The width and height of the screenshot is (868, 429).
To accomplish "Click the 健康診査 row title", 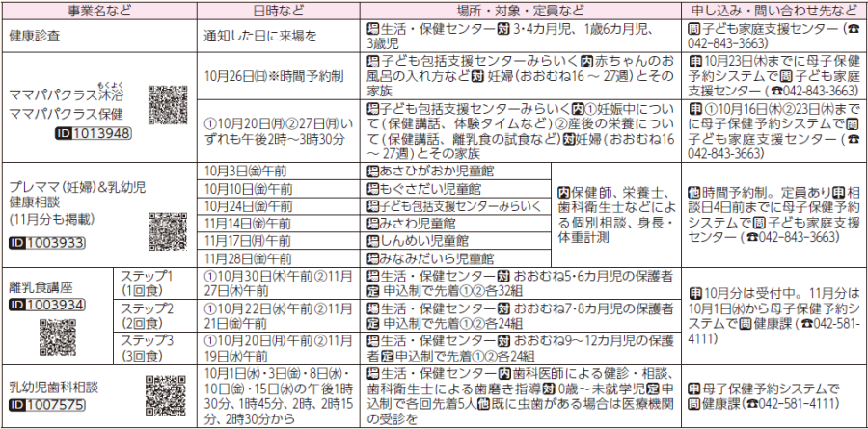I will pyautogui.click(x=35, y=36).
